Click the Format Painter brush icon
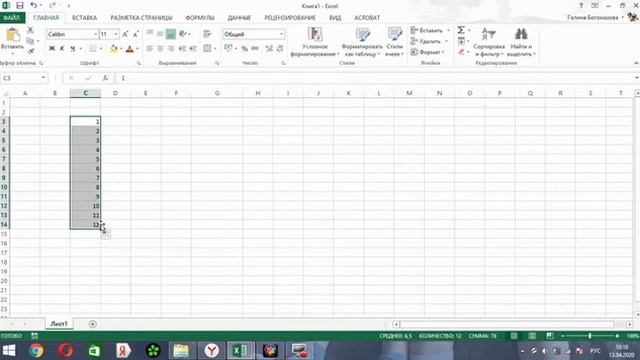 coord(30,51)
